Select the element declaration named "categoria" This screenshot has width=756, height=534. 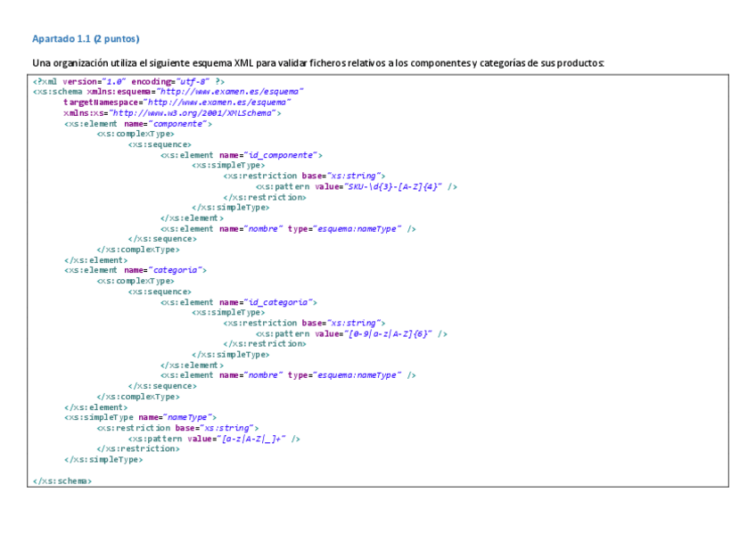tap(136, 270)
